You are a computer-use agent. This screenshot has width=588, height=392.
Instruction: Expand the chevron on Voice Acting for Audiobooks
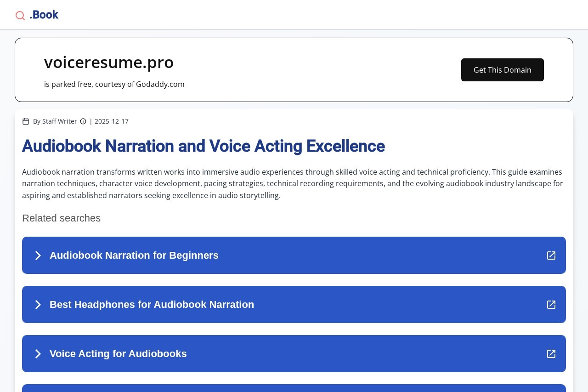point(38,354)
